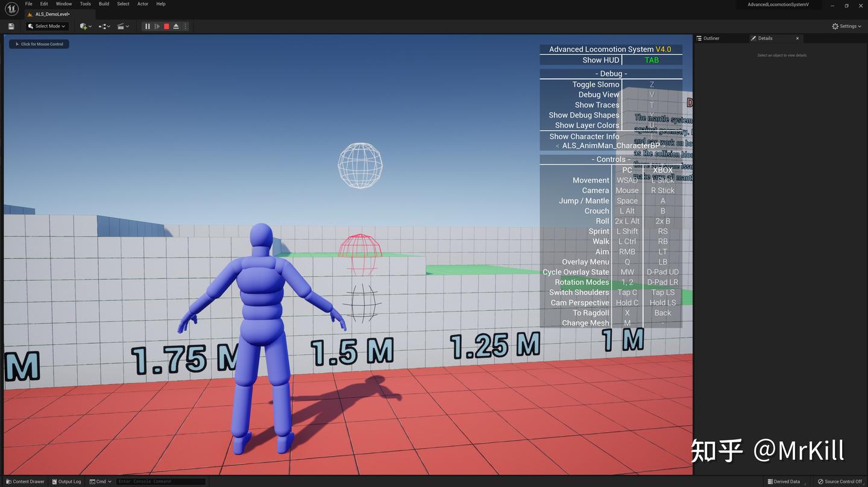Open the Add Actor green plus icon
Viewport: 868px width, 487px height.
point(83,26)
